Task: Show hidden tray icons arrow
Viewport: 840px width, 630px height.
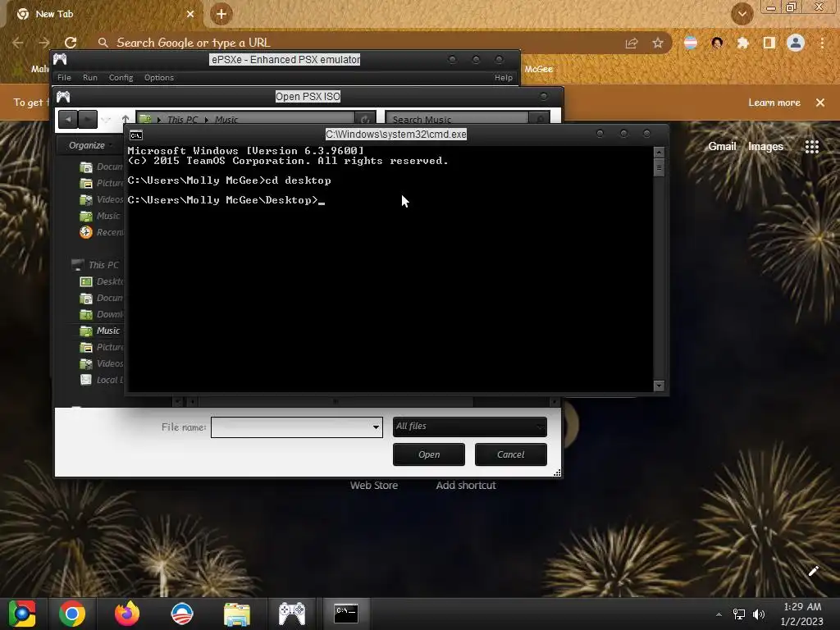Action: tap(719, 614)
